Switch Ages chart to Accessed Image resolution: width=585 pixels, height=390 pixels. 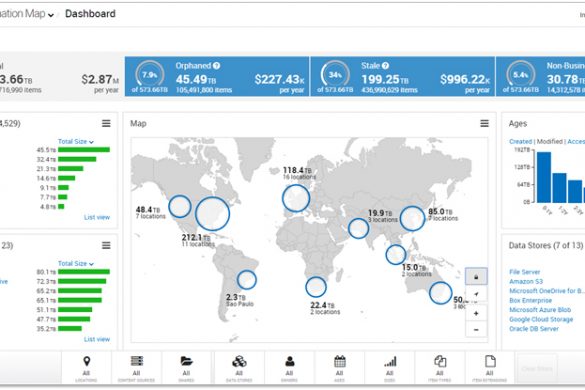click(576, 141)
